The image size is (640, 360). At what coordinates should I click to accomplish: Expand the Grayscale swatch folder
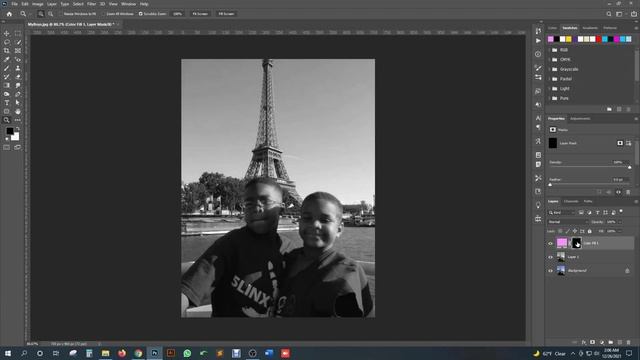tap(550, 69)
